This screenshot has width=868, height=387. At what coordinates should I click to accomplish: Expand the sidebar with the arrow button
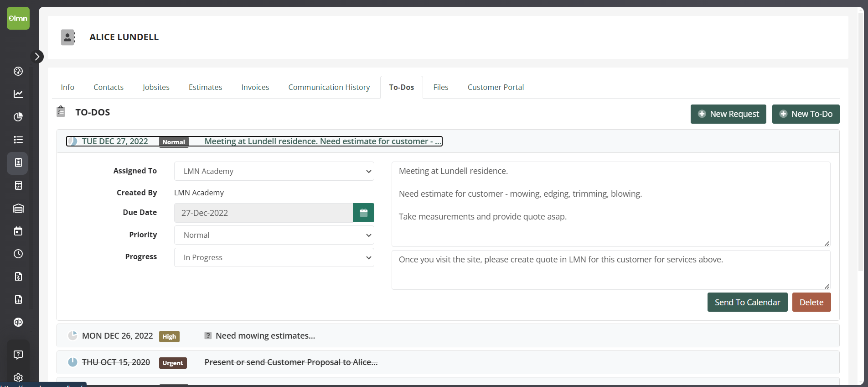(x=37, y=57)
